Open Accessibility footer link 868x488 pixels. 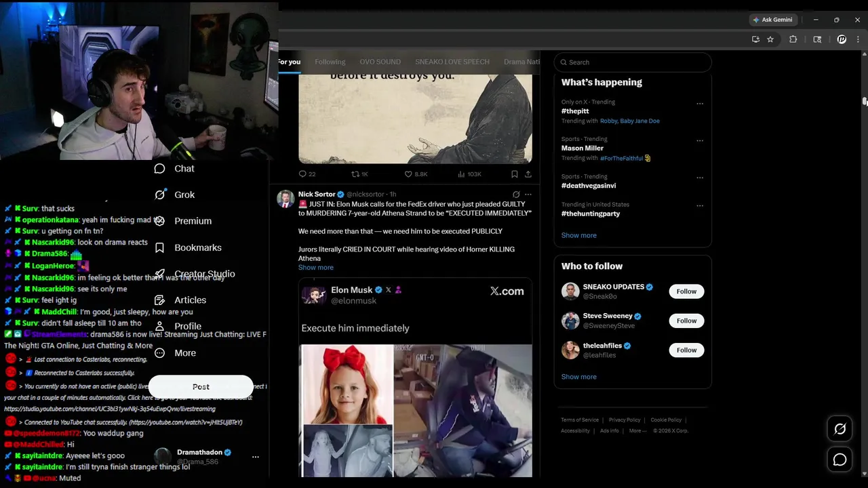(x=575, y=431)
